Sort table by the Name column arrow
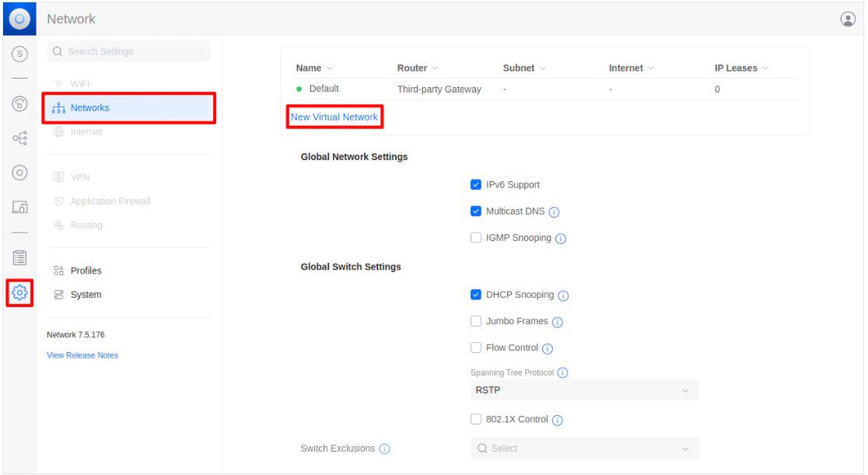868x475 pixels. (x=328, y=68)
